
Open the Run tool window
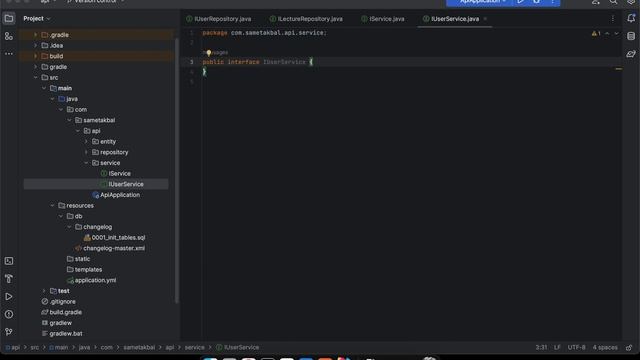(x=9, y=296)
